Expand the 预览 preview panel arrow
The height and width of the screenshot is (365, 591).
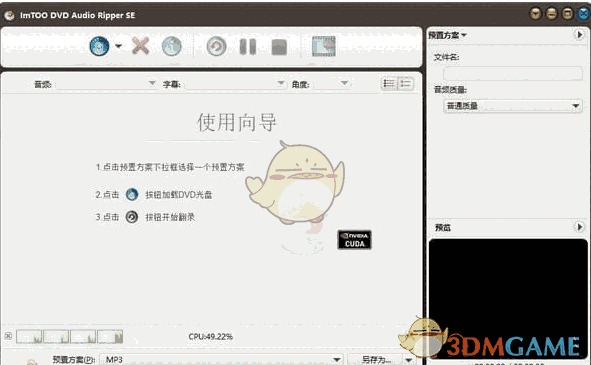point(579,227)
